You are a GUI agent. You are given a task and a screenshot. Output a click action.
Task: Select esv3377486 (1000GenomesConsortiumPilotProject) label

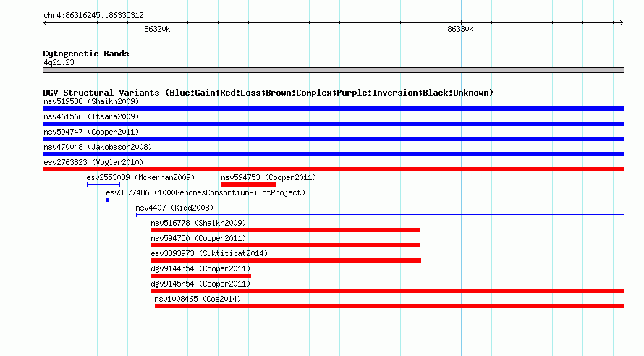pos(206,192)
